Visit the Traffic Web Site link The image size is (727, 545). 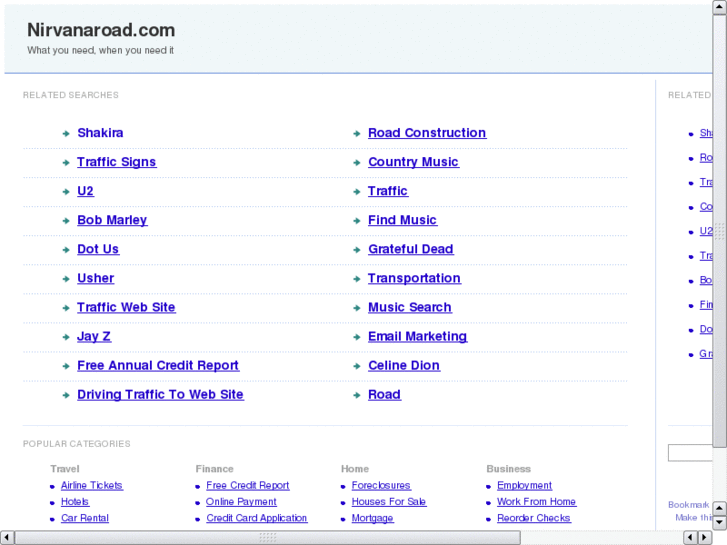126,308
